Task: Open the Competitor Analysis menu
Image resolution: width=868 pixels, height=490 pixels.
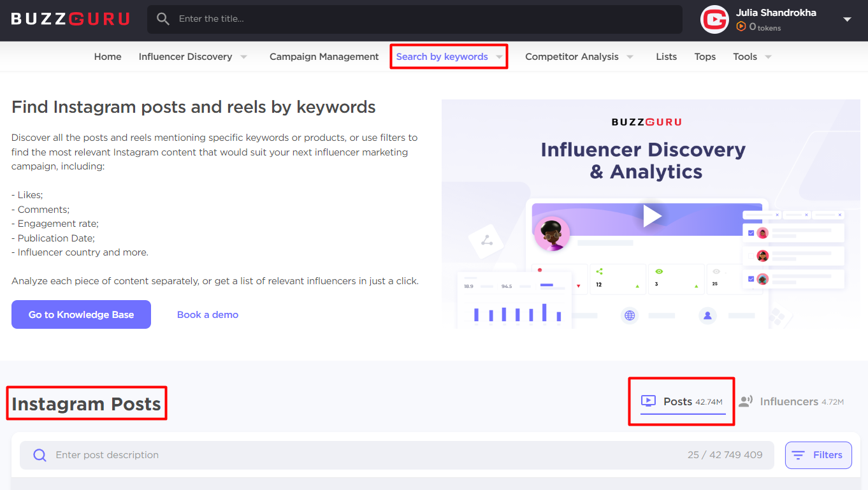Action: tap(572, 57)
